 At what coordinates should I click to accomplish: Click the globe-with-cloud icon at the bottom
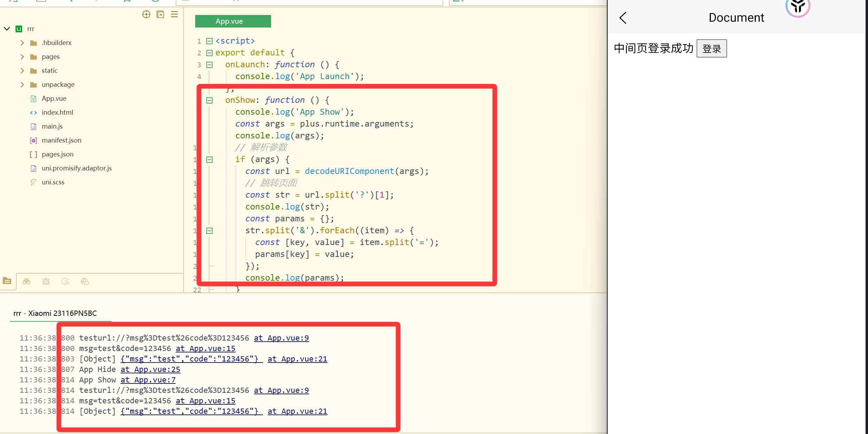coord(85,281)
